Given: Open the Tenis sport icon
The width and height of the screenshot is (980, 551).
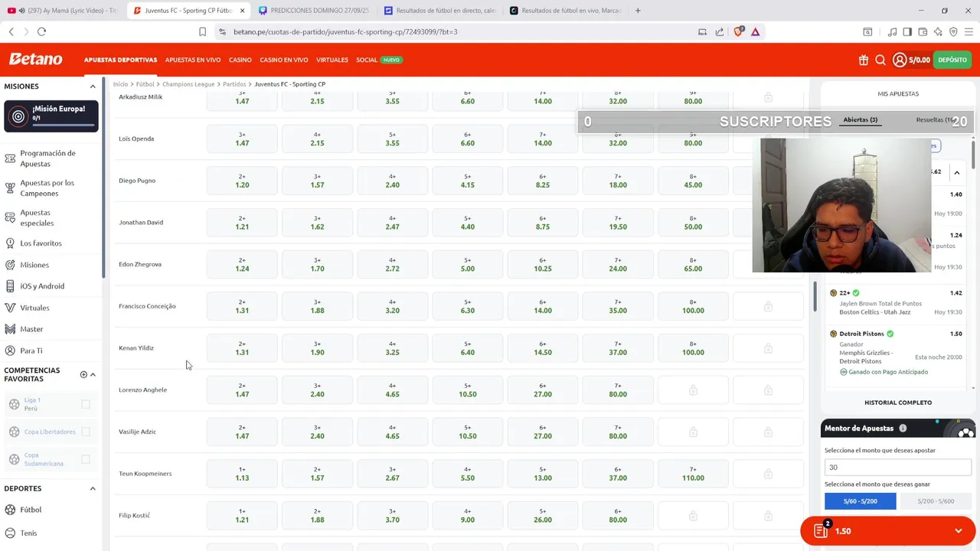Looking at the screenshot, I should click(10, 533).
